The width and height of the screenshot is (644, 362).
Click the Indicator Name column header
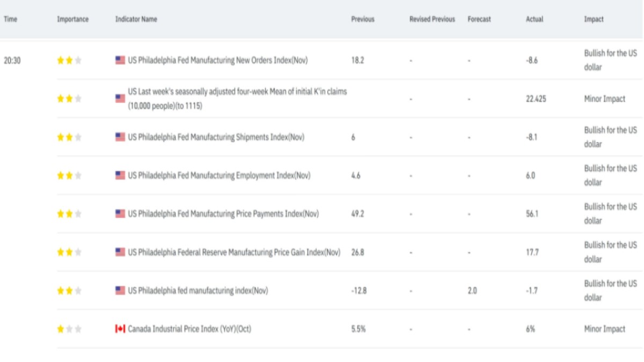pyautogui.click(x=136, y=19)
